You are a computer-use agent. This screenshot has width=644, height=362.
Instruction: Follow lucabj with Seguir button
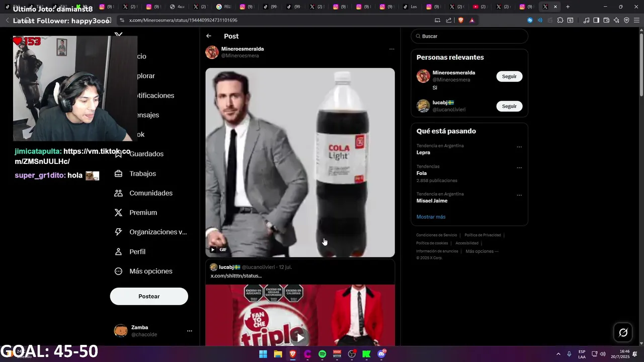509,106
